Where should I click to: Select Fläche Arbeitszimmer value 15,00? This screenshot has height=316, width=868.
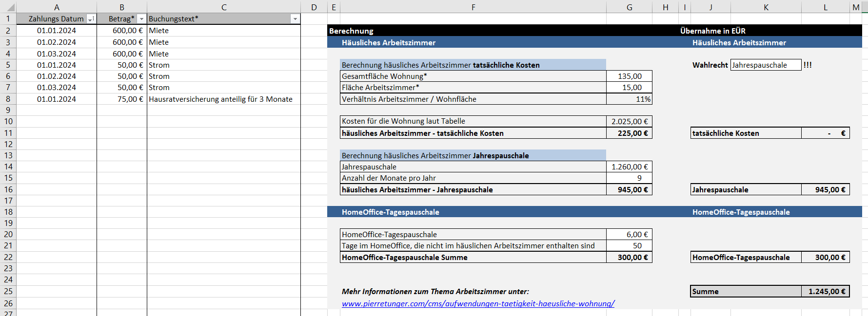(x=629, y=88)
